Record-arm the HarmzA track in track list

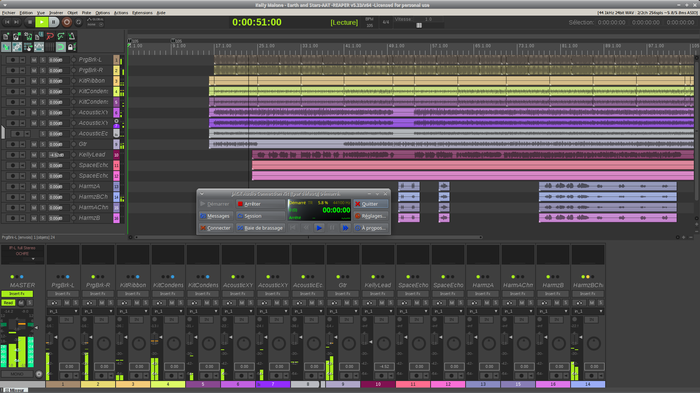(x=12, y=186)
